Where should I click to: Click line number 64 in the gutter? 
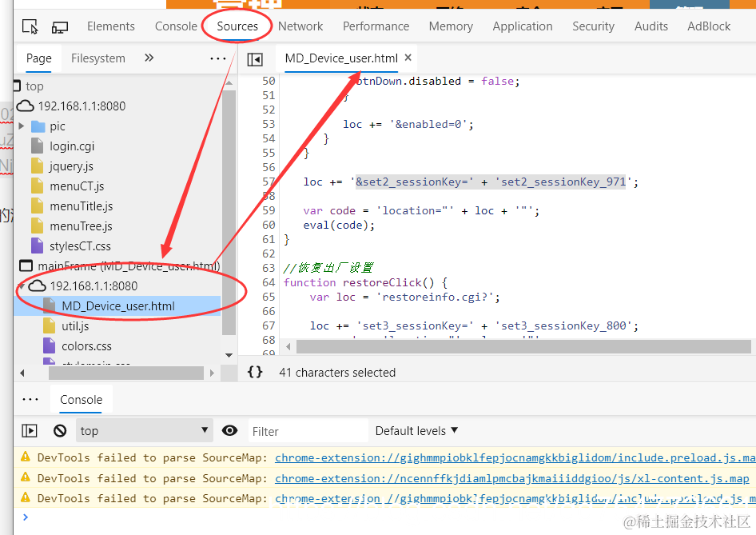pos(268,282)
